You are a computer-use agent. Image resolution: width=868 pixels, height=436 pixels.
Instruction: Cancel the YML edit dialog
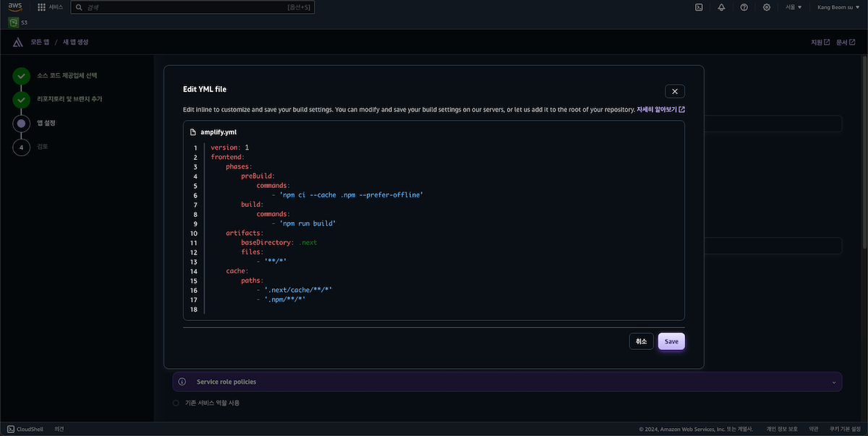click(x=642, y=341)
